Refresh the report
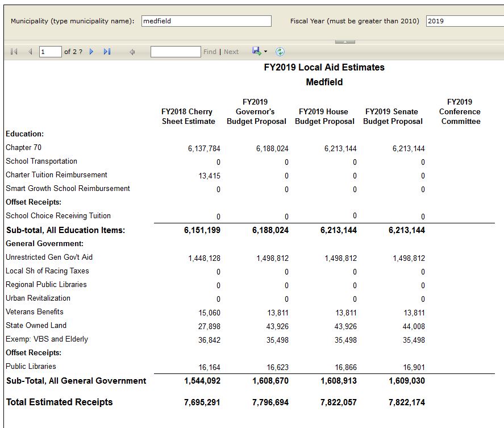504x428 pixels. point(280,52)
